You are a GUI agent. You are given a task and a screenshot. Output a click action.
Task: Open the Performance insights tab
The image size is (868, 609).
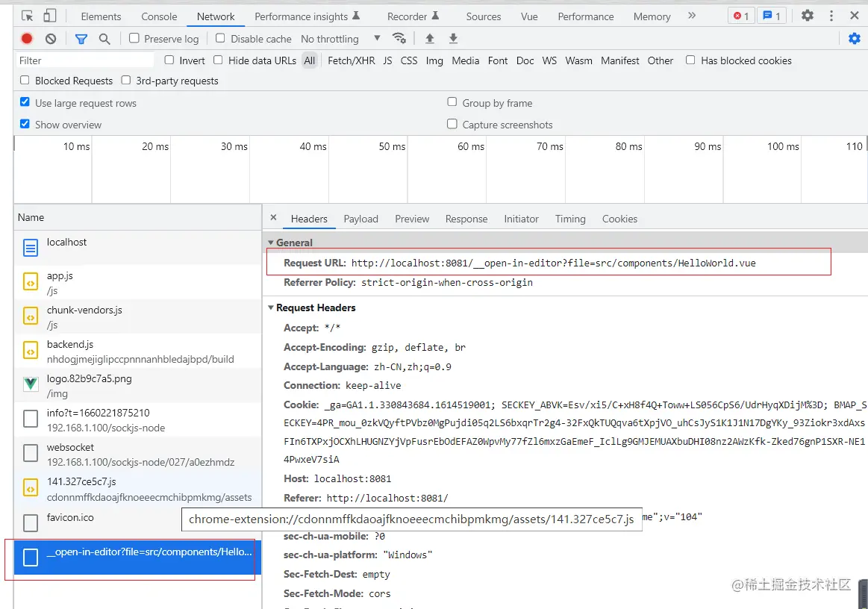pyautogui.click(x=307, y=16)
